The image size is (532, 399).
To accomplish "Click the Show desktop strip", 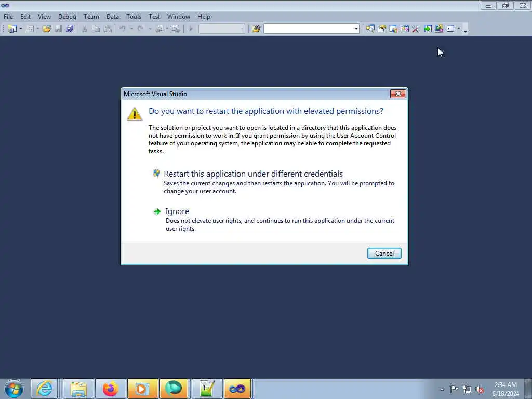I will 528,389.
